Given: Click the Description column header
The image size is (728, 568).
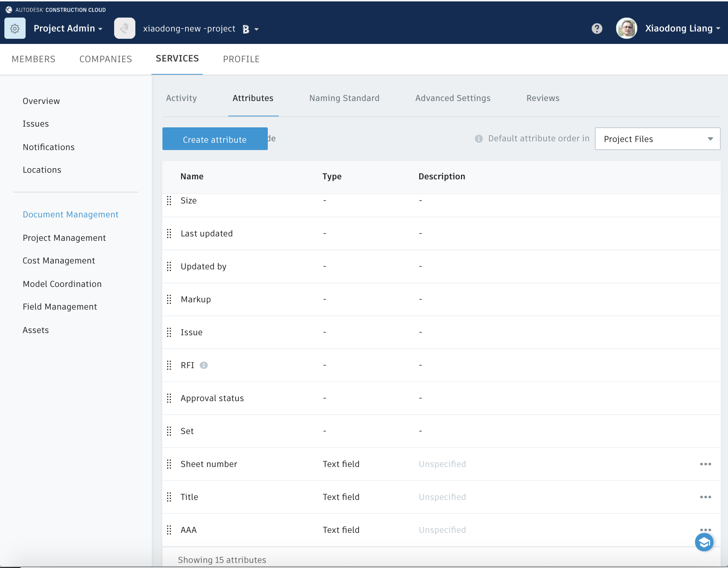Looking at the screenshot, I should 442,176.
